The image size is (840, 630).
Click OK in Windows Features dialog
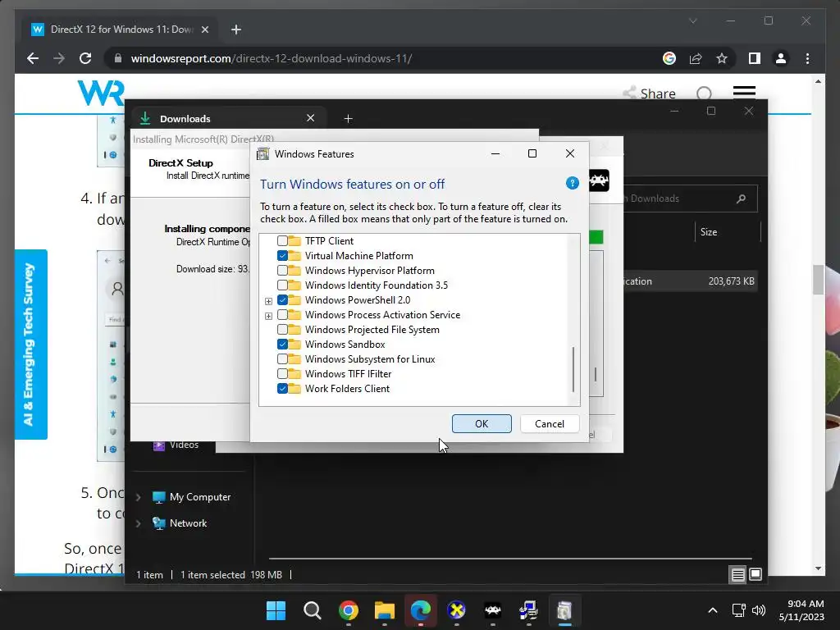tap(482, 424)
